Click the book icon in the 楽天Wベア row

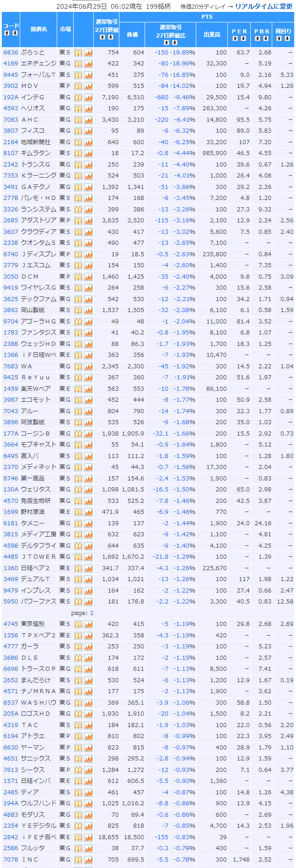coord(78,389)
